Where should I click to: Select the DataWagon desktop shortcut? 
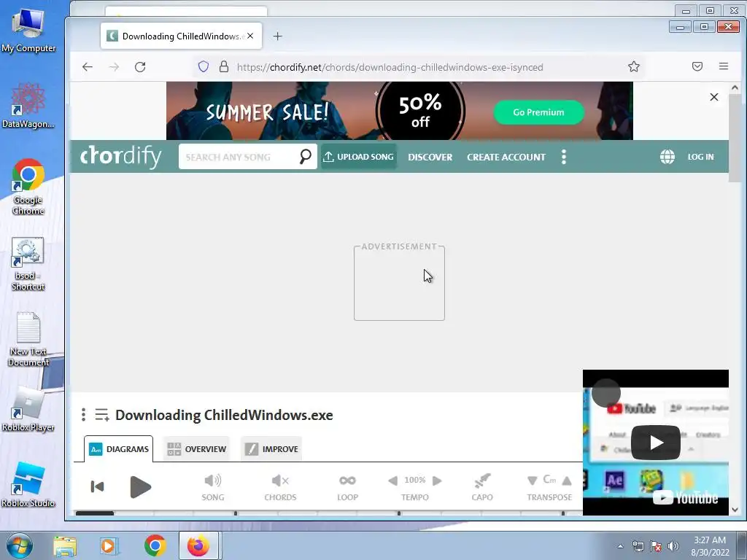(28, 106)
